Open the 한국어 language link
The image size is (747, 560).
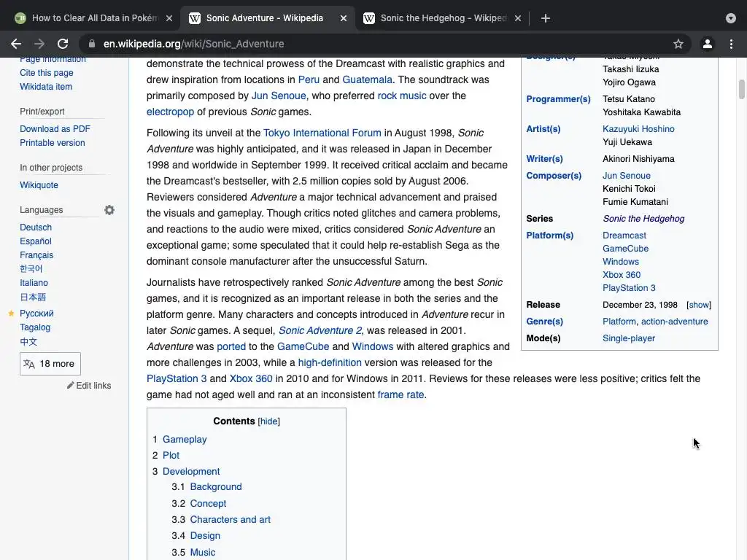pos(31,269)
